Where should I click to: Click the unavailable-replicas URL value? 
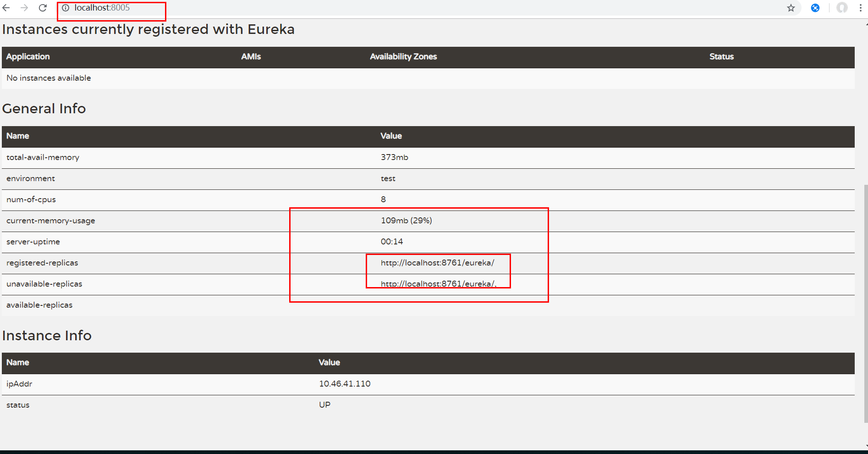[x=438, y=284]
